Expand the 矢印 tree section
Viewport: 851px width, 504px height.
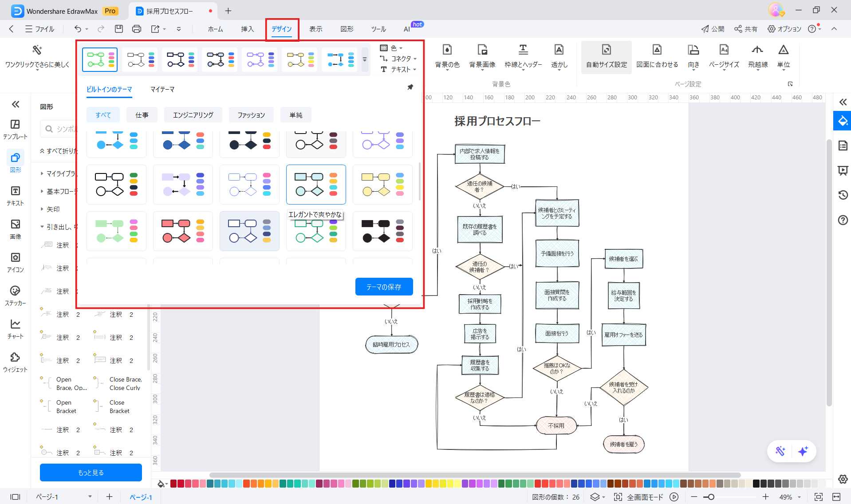tap(42, 209)
